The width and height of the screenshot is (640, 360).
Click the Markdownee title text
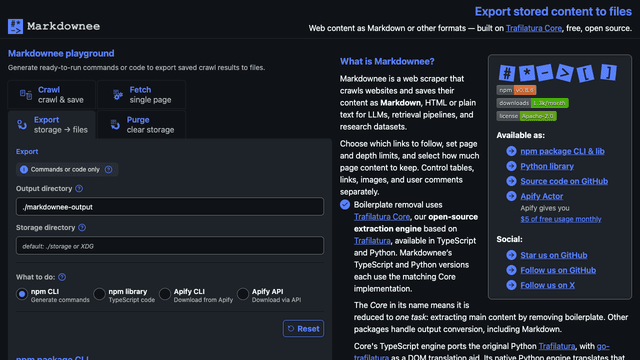tap(63, 27)
